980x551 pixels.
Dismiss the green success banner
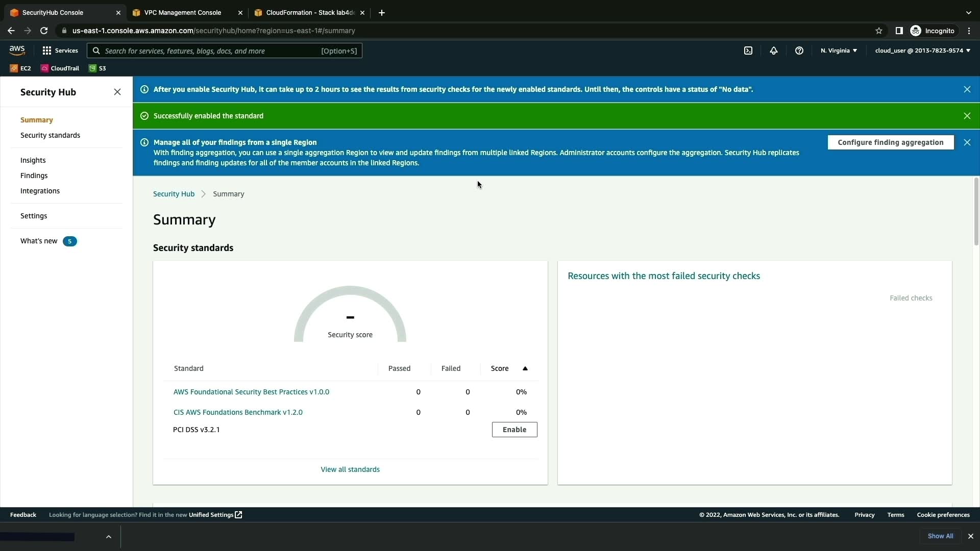[967, 116]
